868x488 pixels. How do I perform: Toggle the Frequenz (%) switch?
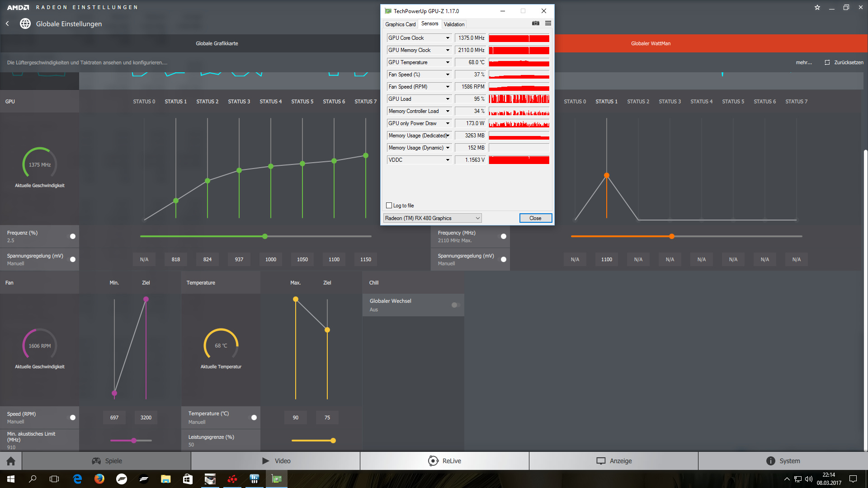pyautogui.click(x=72, y=236)
